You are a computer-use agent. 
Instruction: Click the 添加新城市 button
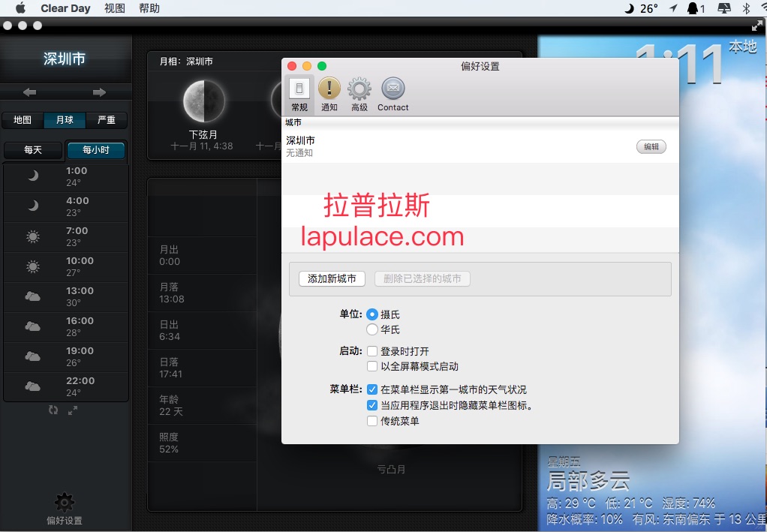332,278
